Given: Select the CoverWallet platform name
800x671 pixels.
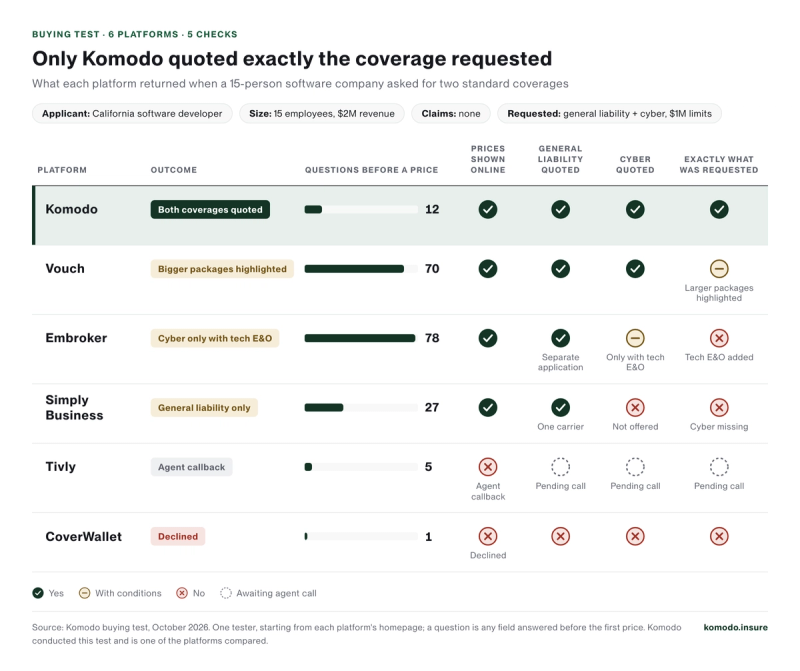Looking at the screenshot, I should [84, 536].
